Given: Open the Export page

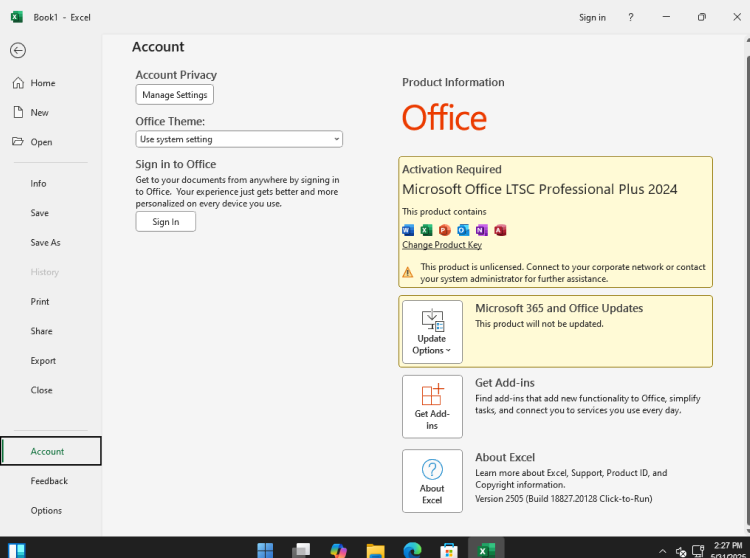Looking at the screenshot, I should [51, 361].
